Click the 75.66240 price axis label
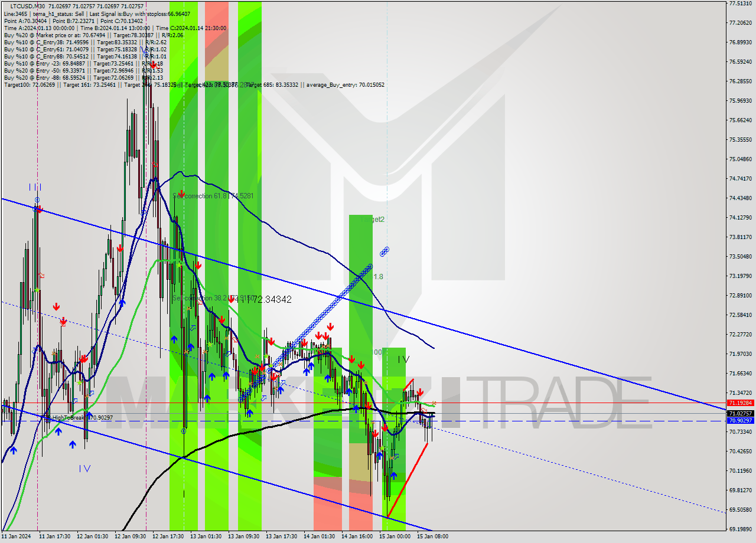756x543 pixels. click(x=741, y=120)
